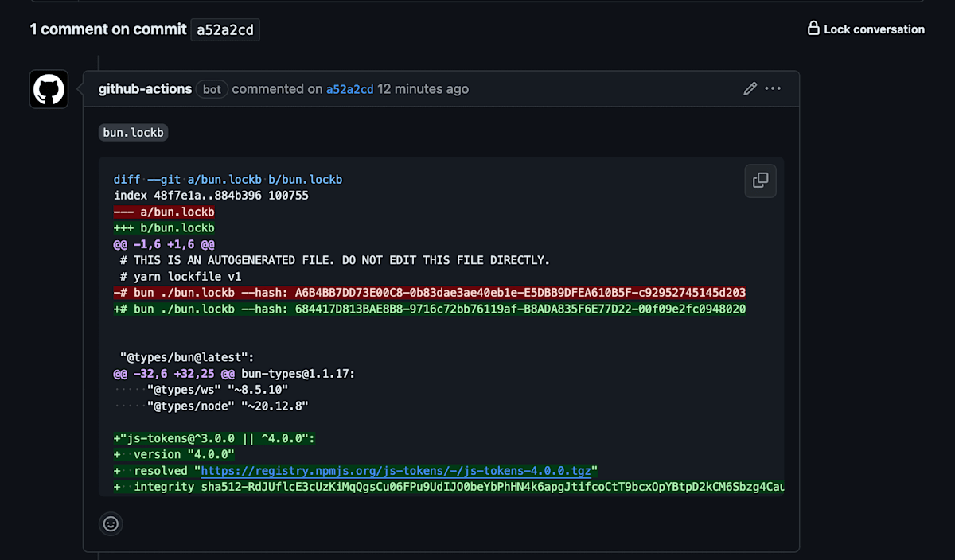This screenshot has height=560, width=955.
Task: Click the removed hash line starting A6B4BB7
Action: click(x=430, y=293)
